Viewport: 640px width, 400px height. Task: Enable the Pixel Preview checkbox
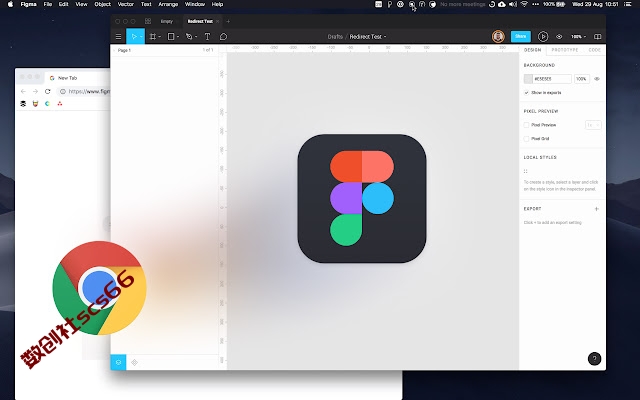pyautogui.click(x=527, y=125)
